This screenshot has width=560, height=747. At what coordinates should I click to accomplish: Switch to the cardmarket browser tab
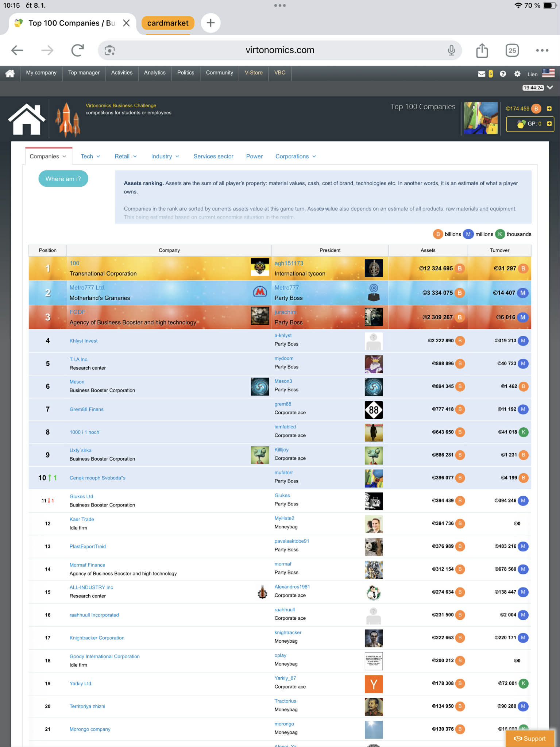coord(168,23)
